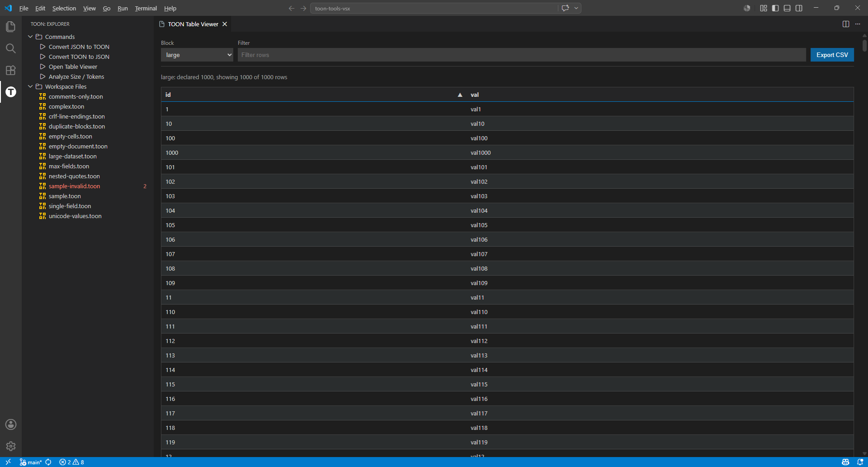Split the editor to the right

(846, 24)
